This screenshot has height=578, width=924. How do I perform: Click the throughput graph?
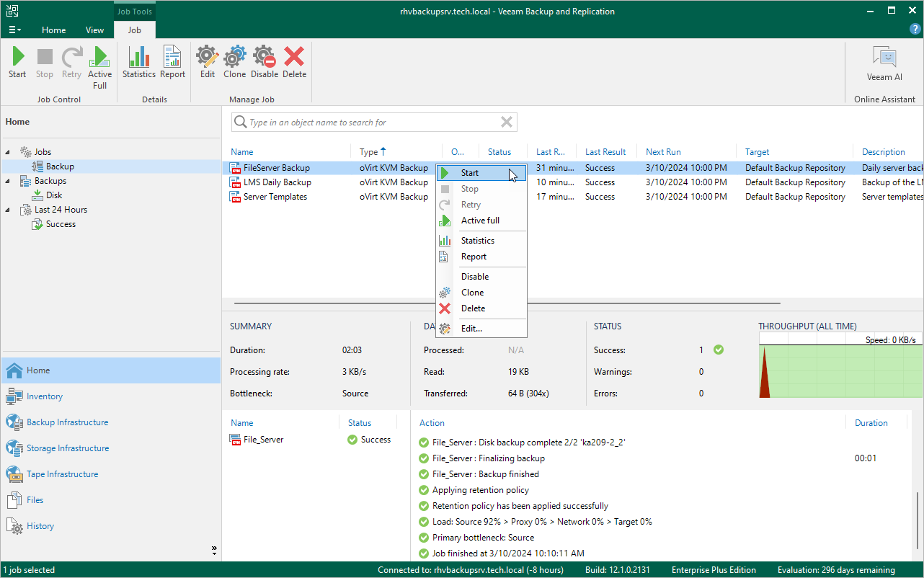coord(840,365)
